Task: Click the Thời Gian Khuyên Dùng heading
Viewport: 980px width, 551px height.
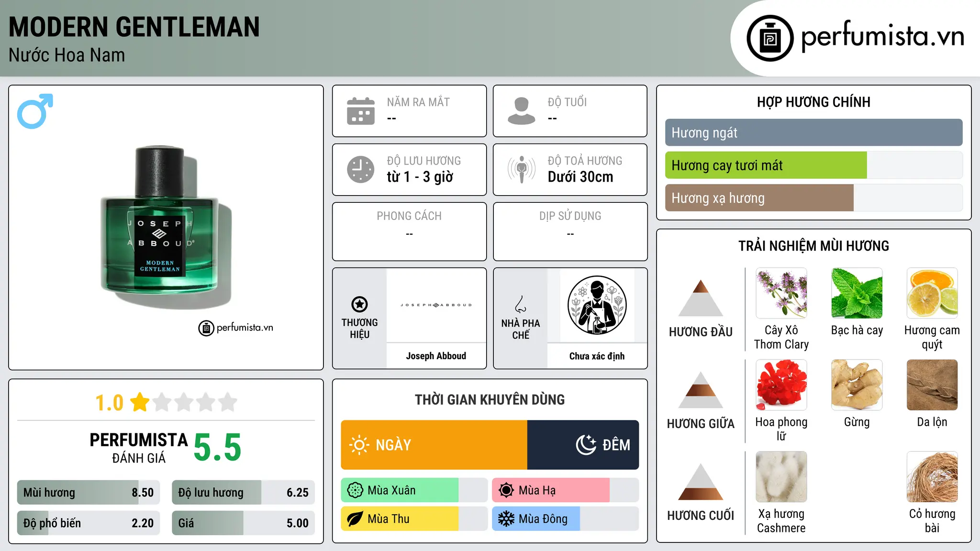Action: pos(490,399)
